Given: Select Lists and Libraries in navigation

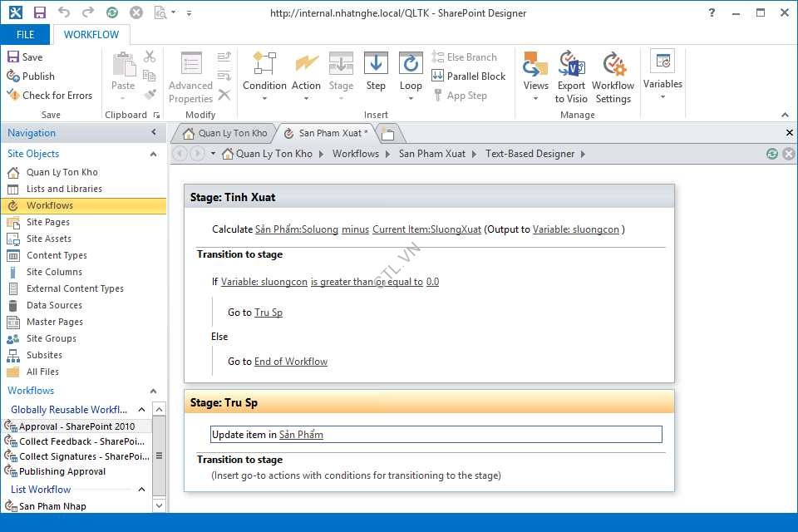Looking at the screenshot, I should click(64, 189).
